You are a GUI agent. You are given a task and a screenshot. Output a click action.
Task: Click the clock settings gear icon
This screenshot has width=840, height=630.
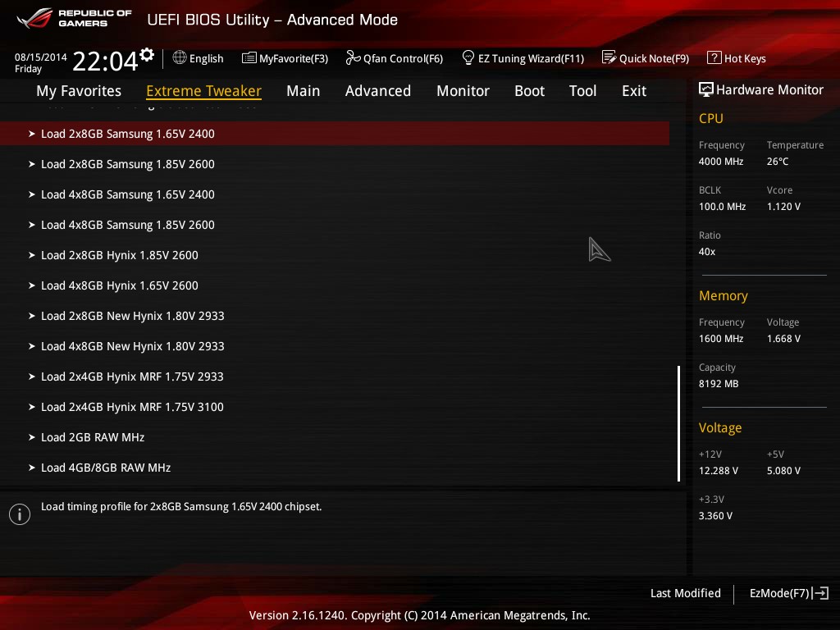point(147,55)
